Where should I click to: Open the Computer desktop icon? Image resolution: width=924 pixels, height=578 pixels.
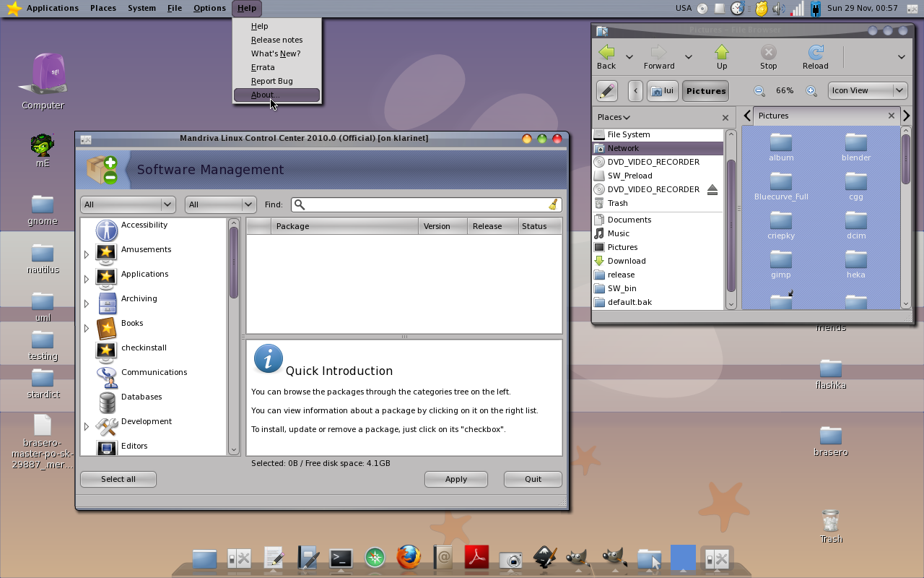click(x=43, y=81)
